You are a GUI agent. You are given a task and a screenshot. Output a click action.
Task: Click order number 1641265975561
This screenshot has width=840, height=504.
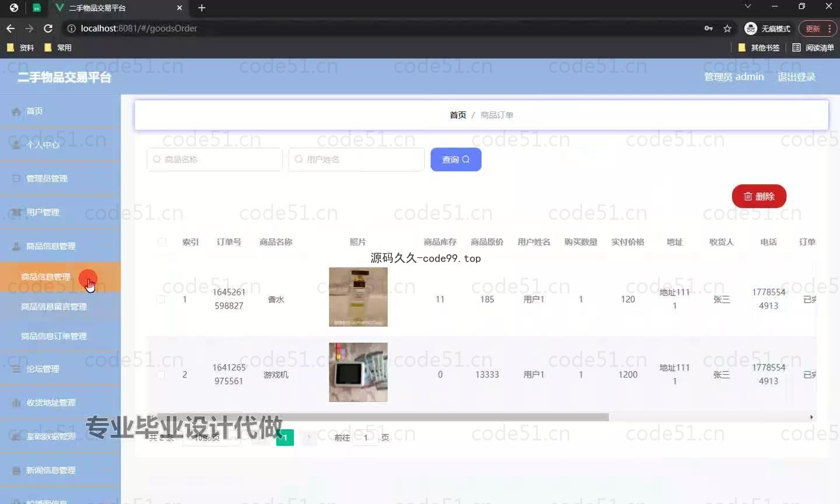229,374
